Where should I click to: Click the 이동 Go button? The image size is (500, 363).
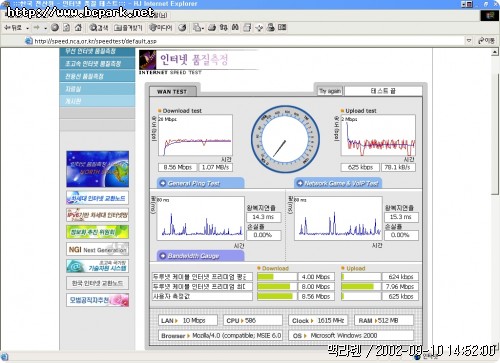[x=486, y=41]
